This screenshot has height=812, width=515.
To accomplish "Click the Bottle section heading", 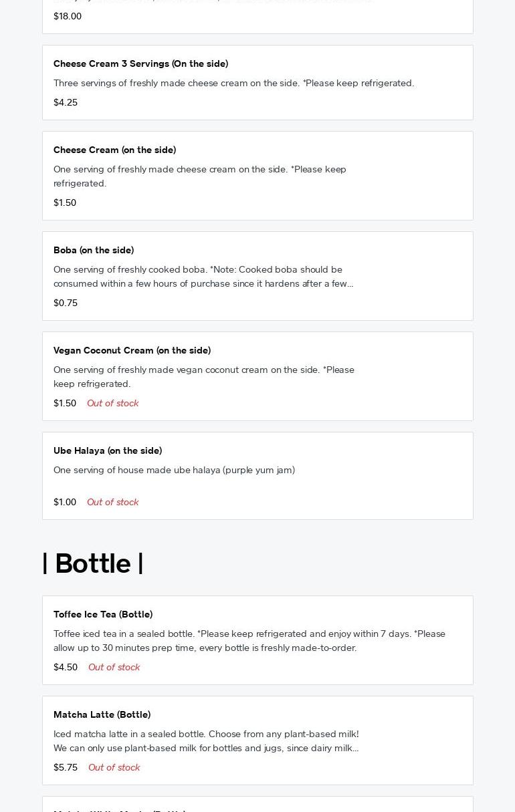I will coord(93,563).
